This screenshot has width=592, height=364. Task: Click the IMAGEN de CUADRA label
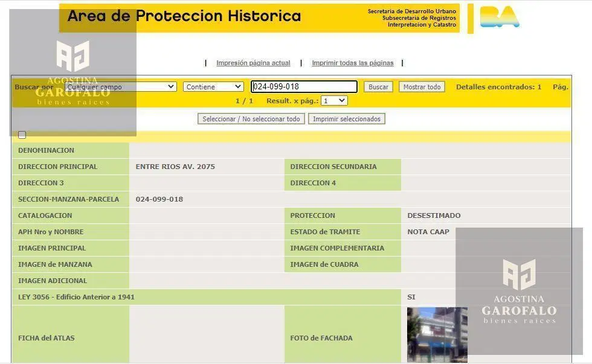(x=324, y=264)
